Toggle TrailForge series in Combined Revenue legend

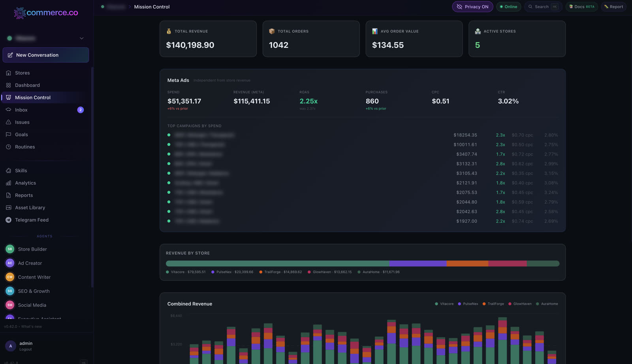[493, 304]
